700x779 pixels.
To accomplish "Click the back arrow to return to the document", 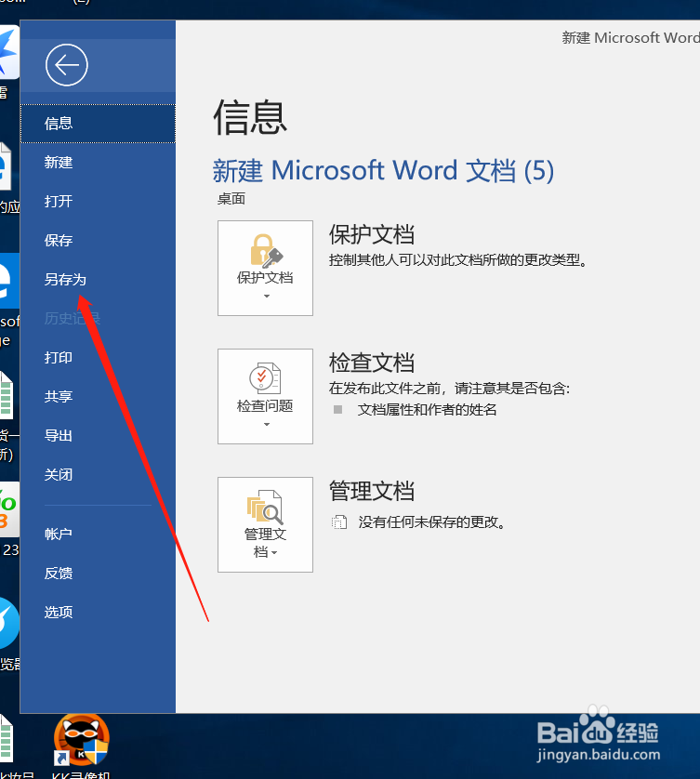I will (67, 65).
